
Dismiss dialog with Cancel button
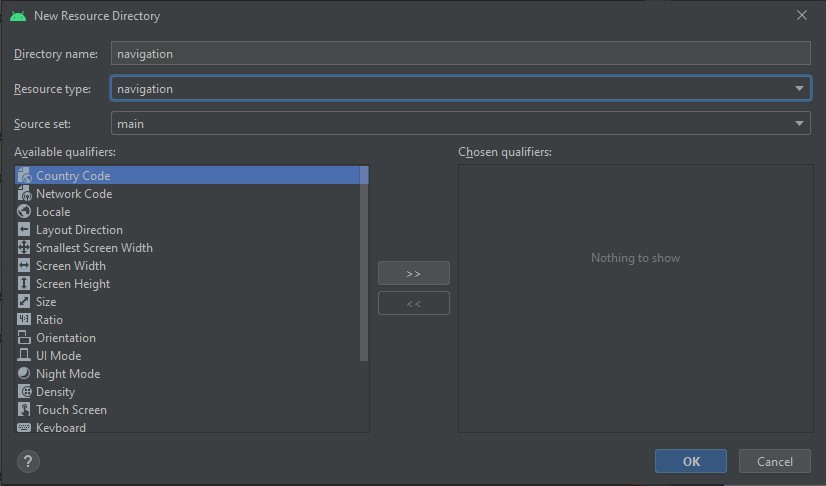(774, 461)
